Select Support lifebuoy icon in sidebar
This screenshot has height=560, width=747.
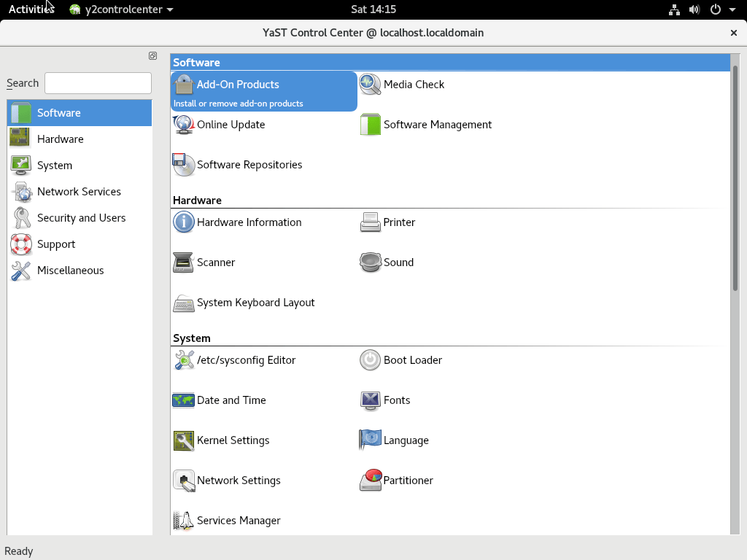coord(21,244)
